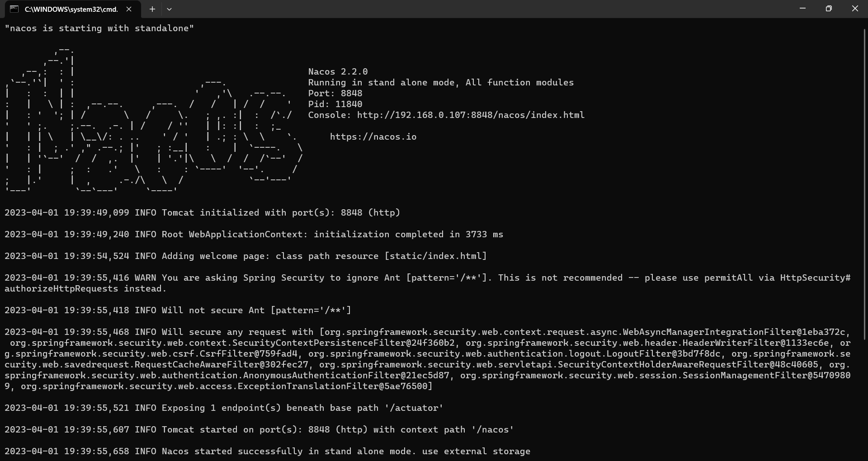The height and width of the screenshot is (461, 868).
Task: Click the cmd icon on the terminal tab
Action: [14, 9]
